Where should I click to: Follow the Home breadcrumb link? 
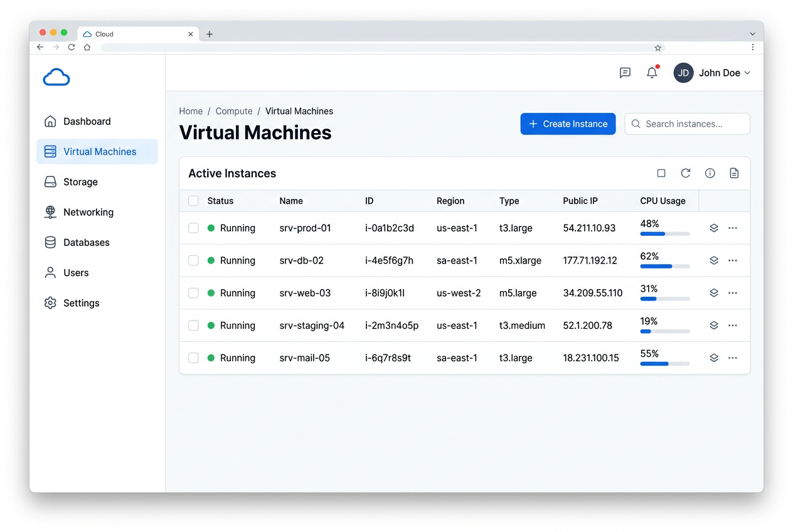point(191,111)
